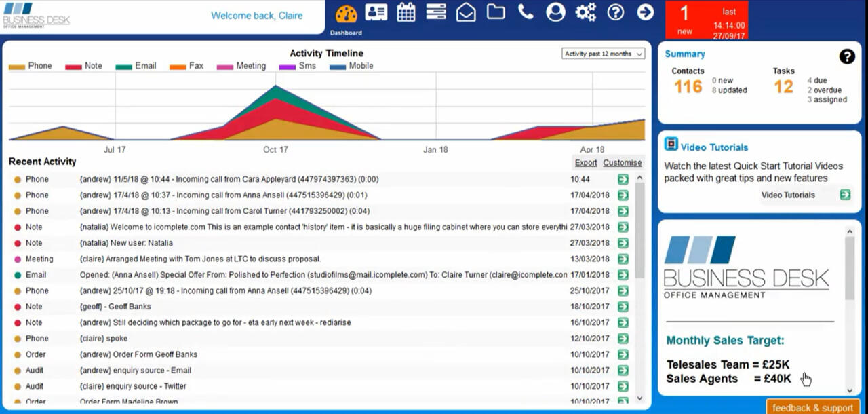This screenshot has height=414, width=868.
Task: Click the feedback & support button
Action: coord(812,407)
